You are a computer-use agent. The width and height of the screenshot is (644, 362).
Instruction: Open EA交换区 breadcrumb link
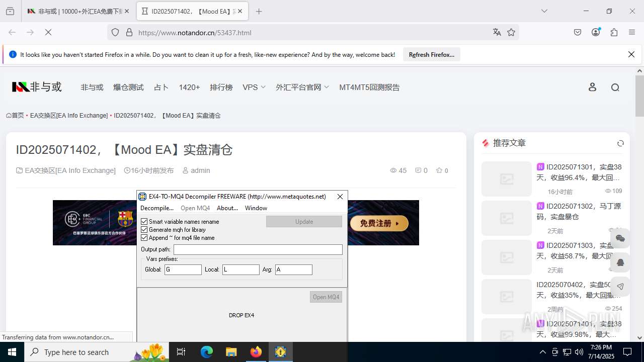point(69,115)
